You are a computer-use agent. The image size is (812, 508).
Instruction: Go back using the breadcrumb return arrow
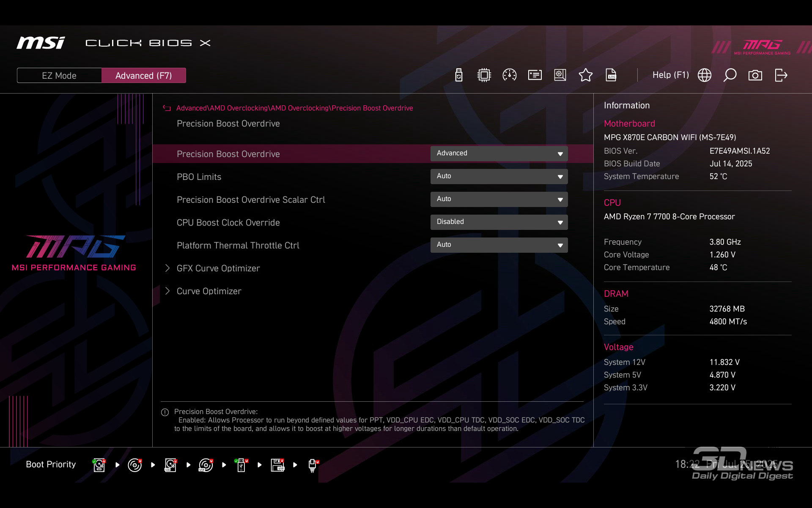click(167, 108)
